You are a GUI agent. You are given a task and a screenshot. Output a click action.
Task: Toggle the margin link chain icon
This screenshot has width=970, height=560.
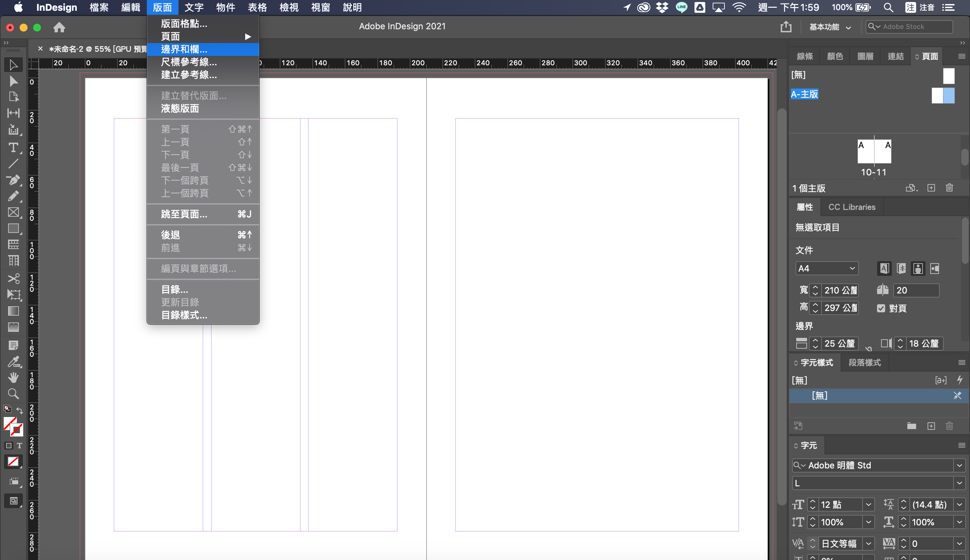(x=868, y=348)
